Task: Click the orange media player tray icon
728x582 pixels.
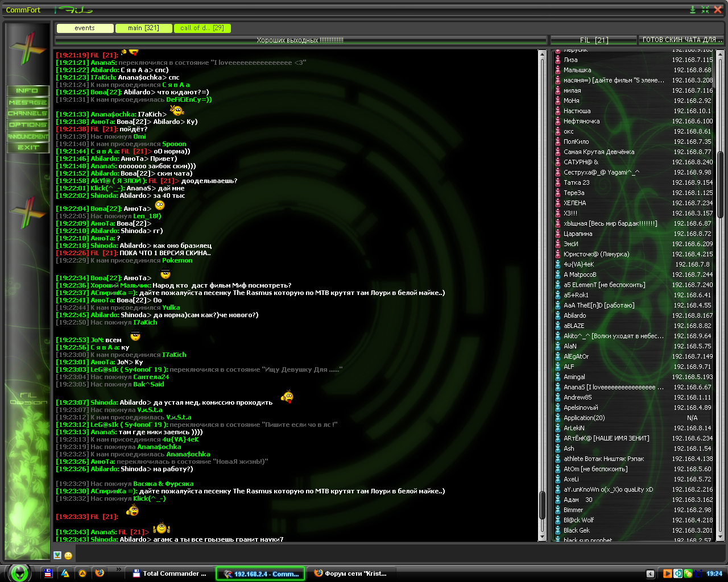Action: pos(667,573)
